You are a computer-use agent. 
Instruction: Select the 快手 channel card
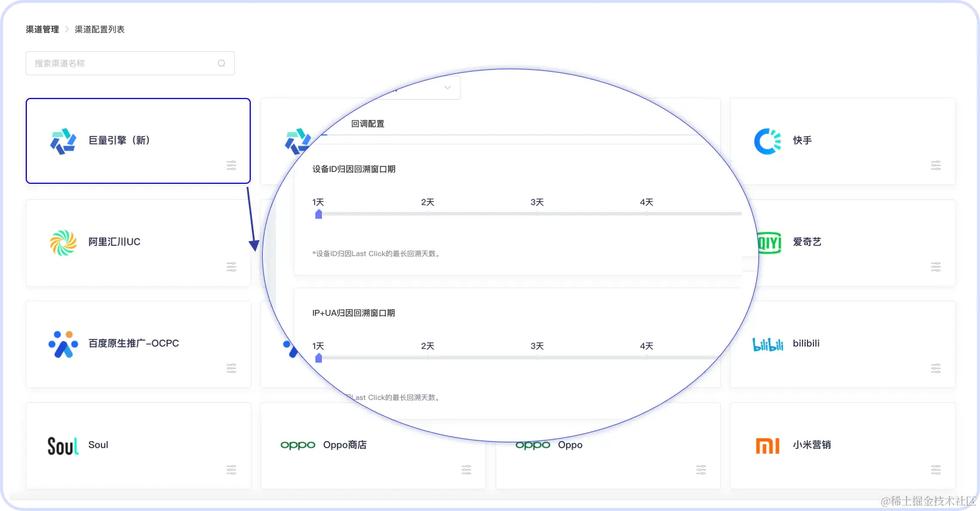coord(843,141)
